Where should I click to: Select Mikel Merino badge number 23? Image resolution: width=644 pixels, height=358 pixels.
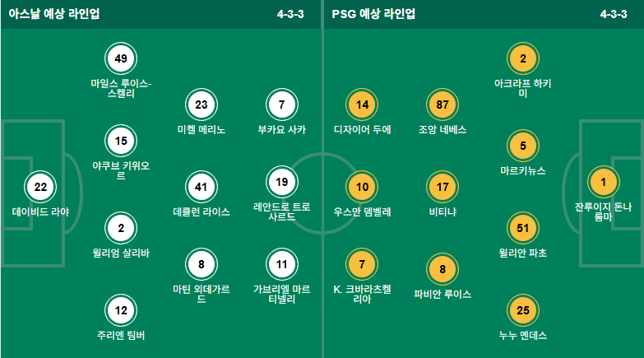click(202, 105)
